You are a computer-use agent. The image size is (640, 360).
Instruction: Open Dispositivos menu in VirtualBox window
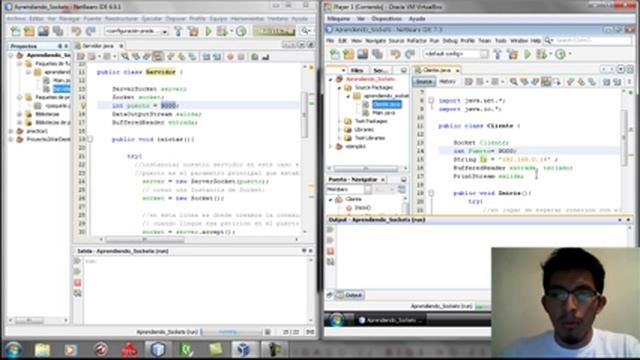pyautogui.click(x=387, y=19)
